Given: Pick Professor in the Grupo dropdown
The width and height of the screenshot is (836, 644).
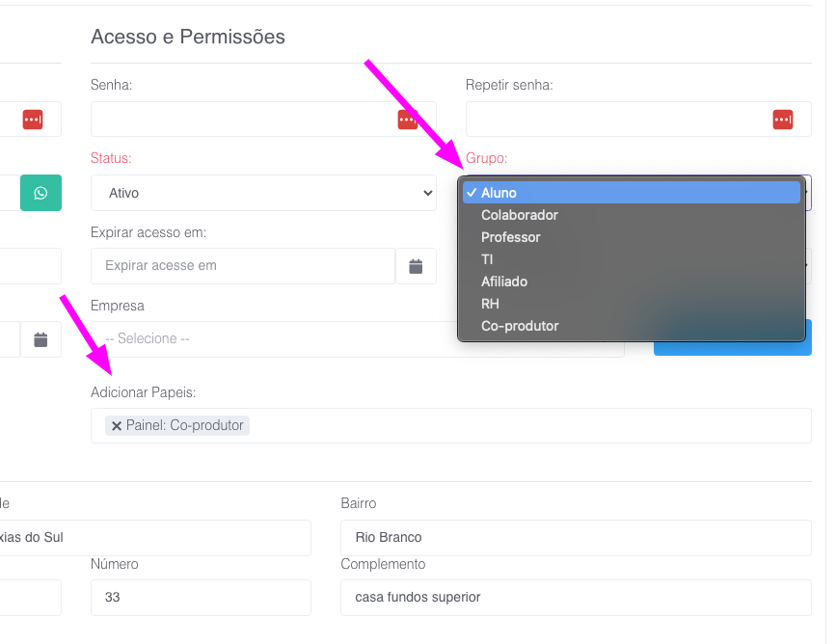Looking at the screenshot, I should click(x=511, y=237).
